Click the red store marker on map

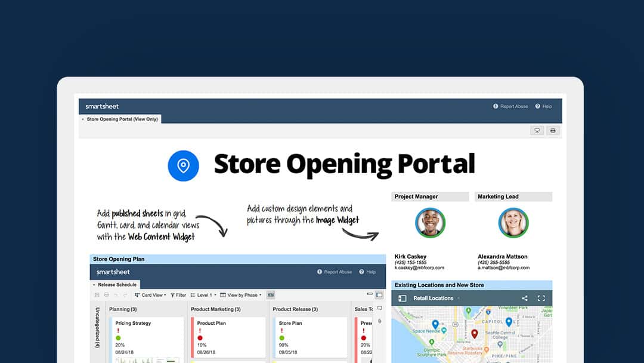click(474, 334)
